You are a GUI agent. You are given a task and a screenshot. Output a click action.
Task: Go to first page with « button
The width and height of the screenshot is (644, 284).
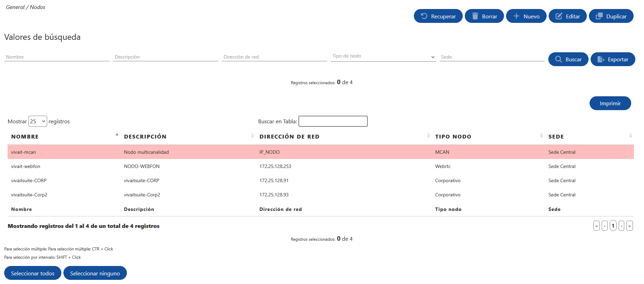click(597, 226)
